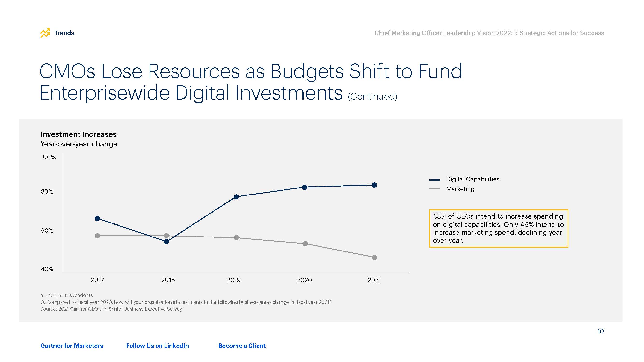644x362 pixels.
Task: Open the Gartner for Marketers link
Action: [x=72, y=346]
